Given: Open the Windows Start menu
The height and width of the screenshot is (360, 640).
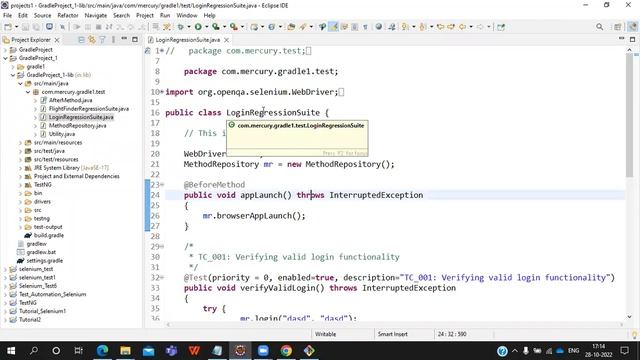Looking at the screenshot, I should (11, 351).
